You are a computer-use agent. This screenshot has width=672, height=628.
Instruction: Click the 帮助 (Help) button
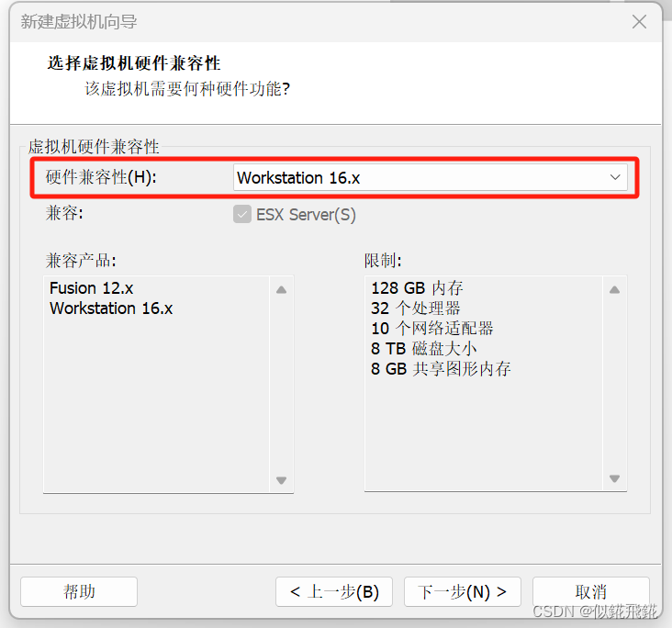[x=79, y=591]
